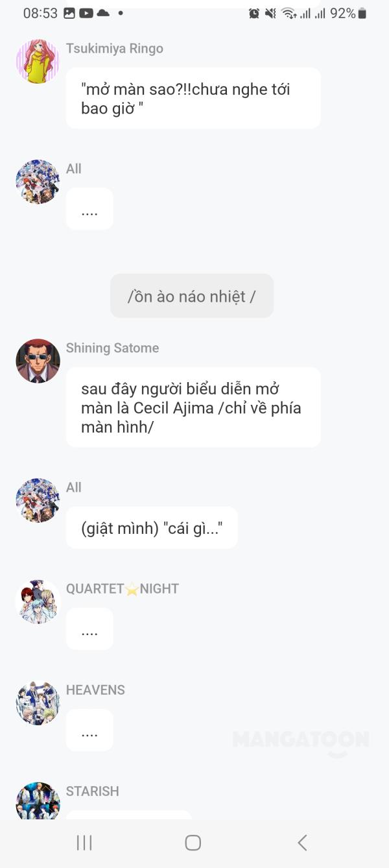Tap the Shining Satome name label
Viewport: 389px width, 868px height.
coord(112,348)
